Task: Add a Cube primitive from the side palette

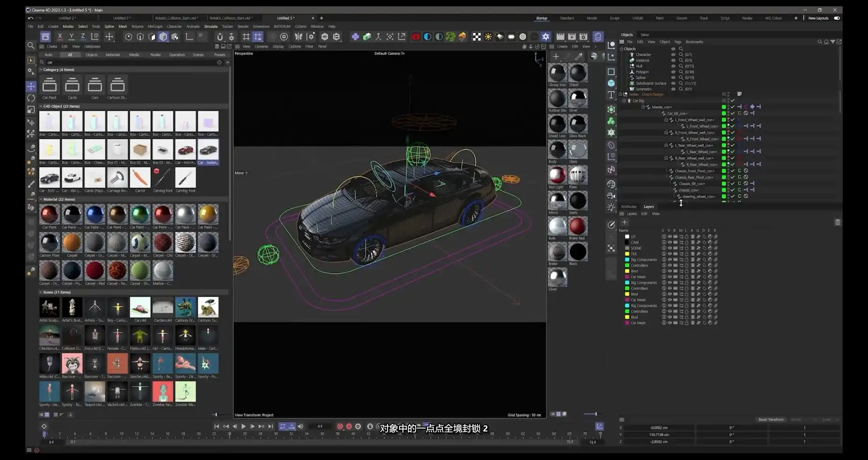Action: [x=611, y=83]
